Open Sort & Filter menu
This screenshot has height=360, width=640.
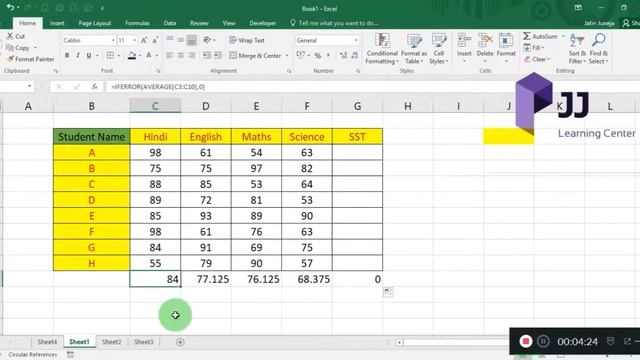pyautogui.click(x=577, y=49)
